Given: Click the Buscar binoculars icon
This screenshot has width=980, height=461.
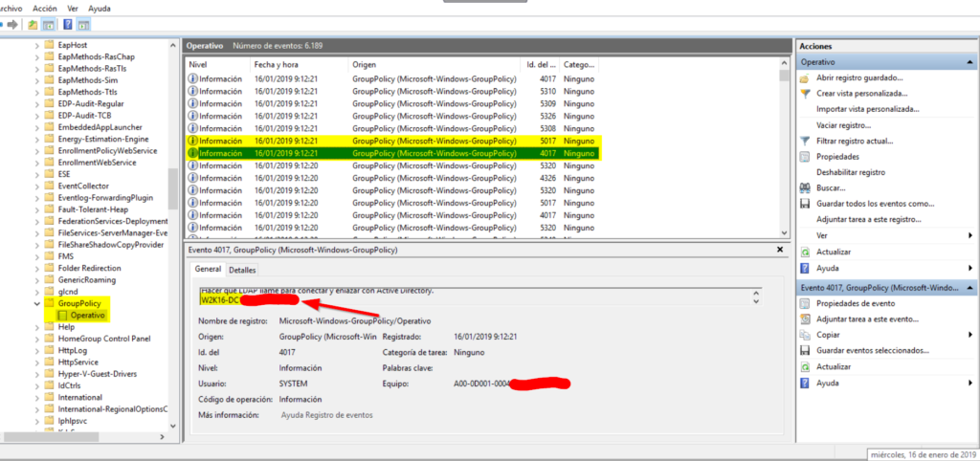Looking at the screenshot, I should coord(805,187).
